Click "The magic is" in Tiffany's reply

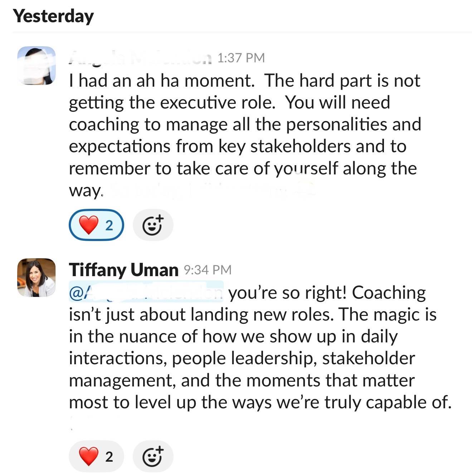click(x=388, y=315)
